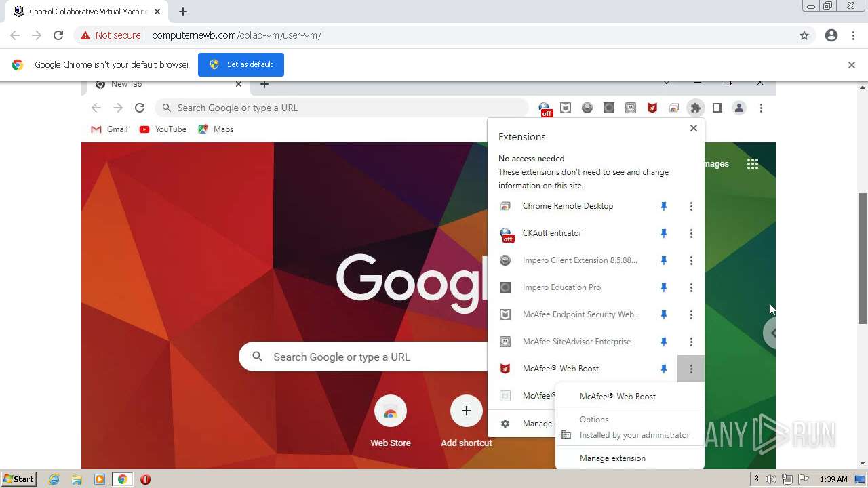Image resolution: width=868 pixels, height=488 pixels.
Task: Click inner Chrome address bar
Action: tap(342, 108)
